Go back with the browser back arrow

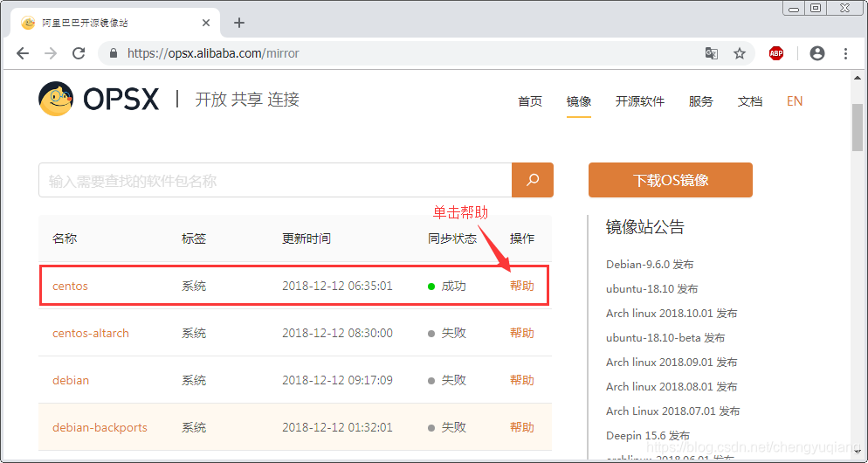coord(23,53)
